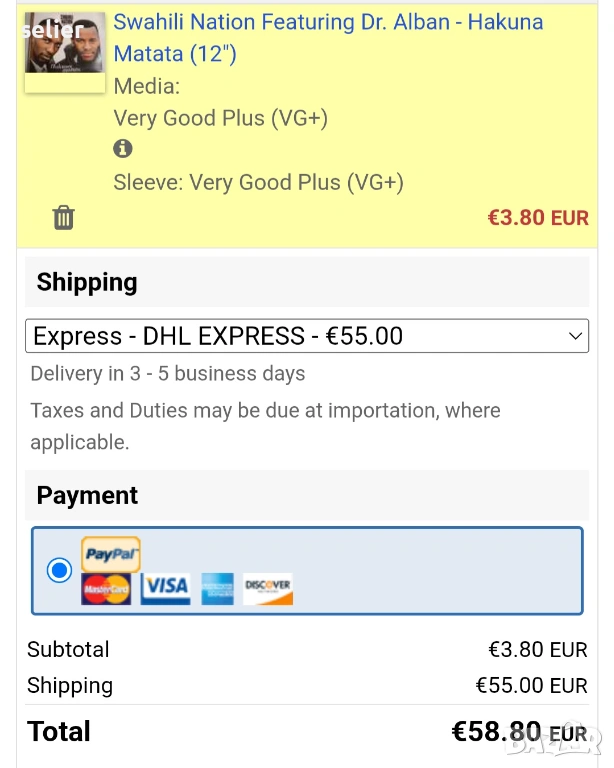Open the Express DHL shipping method dropdown

click(306, 336)
